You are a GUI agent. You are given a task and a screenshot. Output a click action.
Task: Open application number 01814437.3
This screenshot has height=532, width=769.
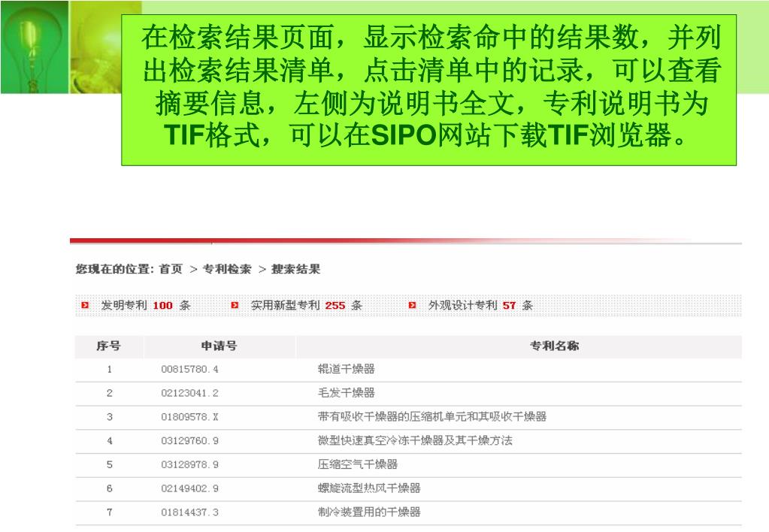point(189,512)
